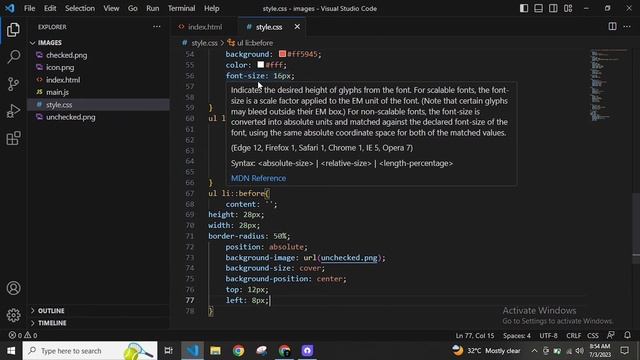Click the #ff5945 color swatch
Image resolution: width=640 pixels, height=360 pixels.
click(x=282, y=54)
